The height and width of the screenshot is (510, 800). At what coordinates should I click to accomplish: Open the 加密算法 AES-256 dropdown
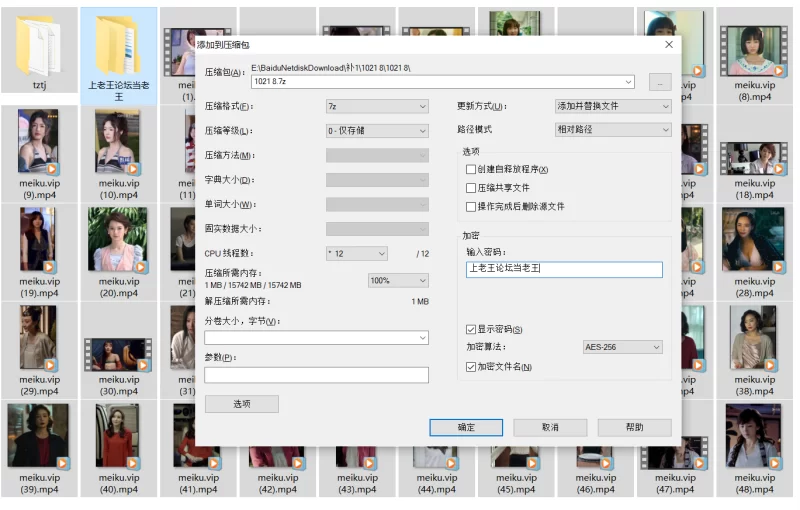pos(622,347)
